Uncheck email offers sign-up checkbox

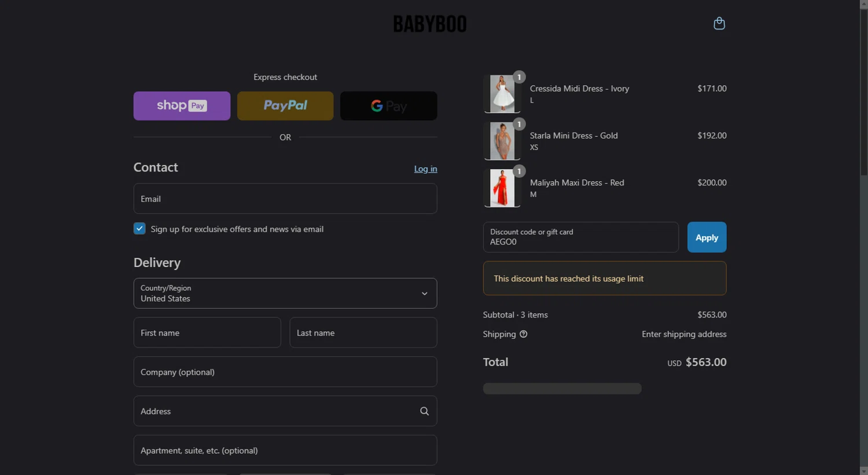point(139,228)
